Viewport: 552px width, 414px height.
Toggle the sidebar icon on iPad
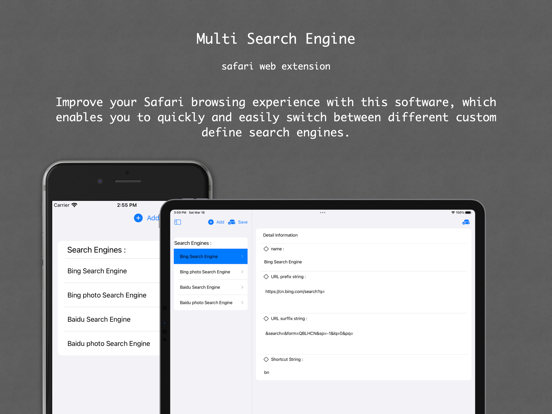[177, 222]
